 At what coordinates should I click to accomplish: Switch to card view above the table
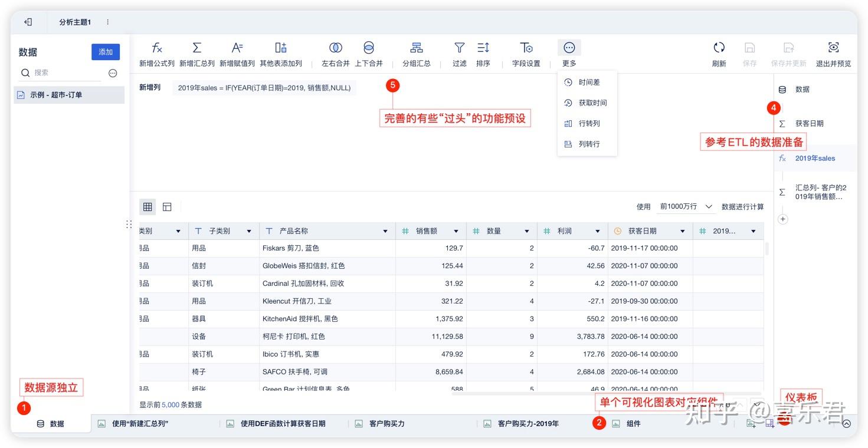tap(167, 207)
